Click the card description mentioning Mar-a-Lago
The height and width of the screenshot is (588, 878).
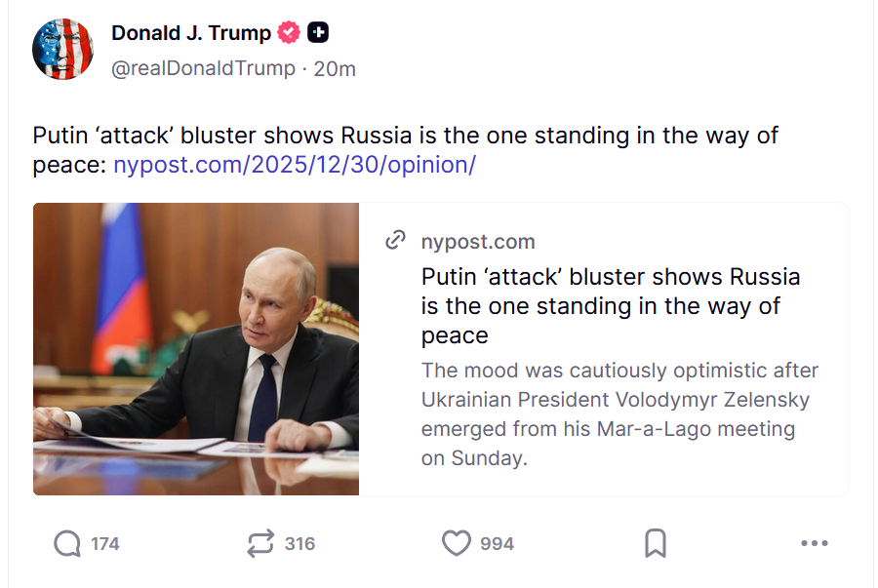(619, 414)
